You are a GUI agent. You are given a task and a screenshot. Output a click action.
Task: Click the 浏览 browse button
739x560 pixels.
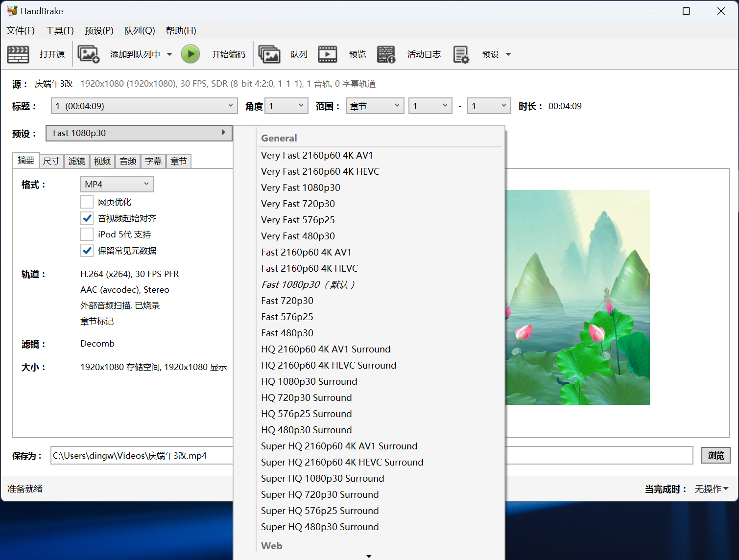click(x=715, y=456)
